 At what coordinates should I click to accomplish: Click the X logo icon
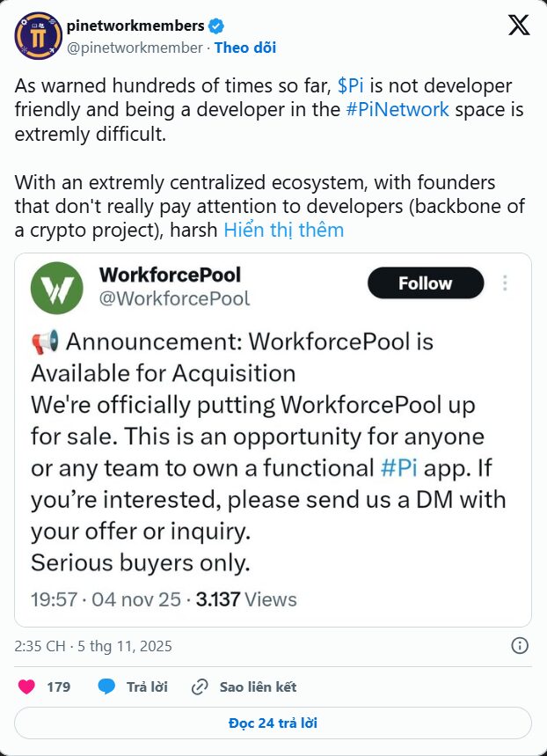click(x=519, y=25)
